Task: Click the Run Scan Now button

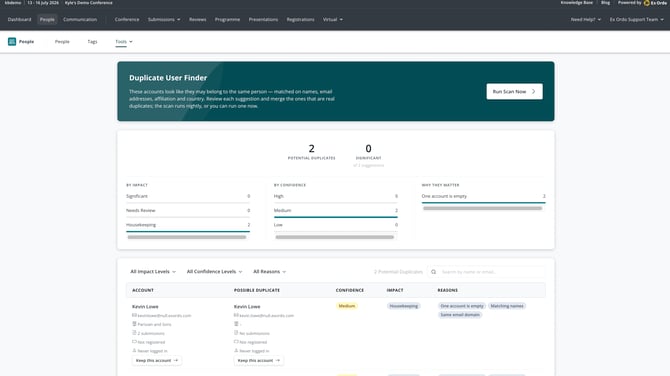Action: click(514, 91)
